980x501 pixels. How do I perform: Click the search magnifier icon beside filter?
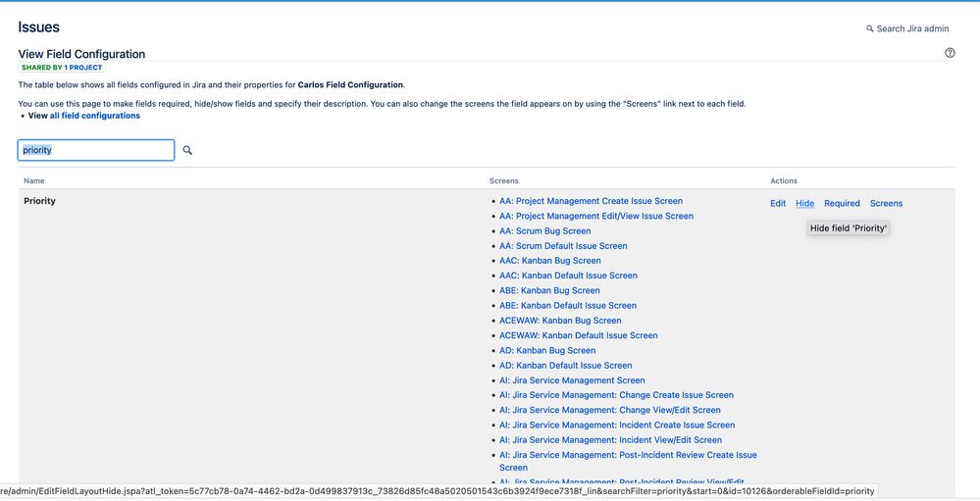187,150
